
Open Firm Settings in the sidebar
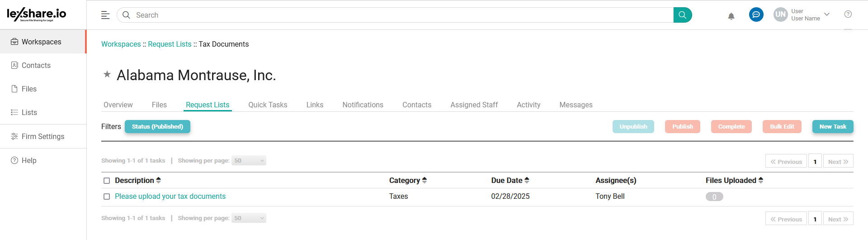(43, 136)
